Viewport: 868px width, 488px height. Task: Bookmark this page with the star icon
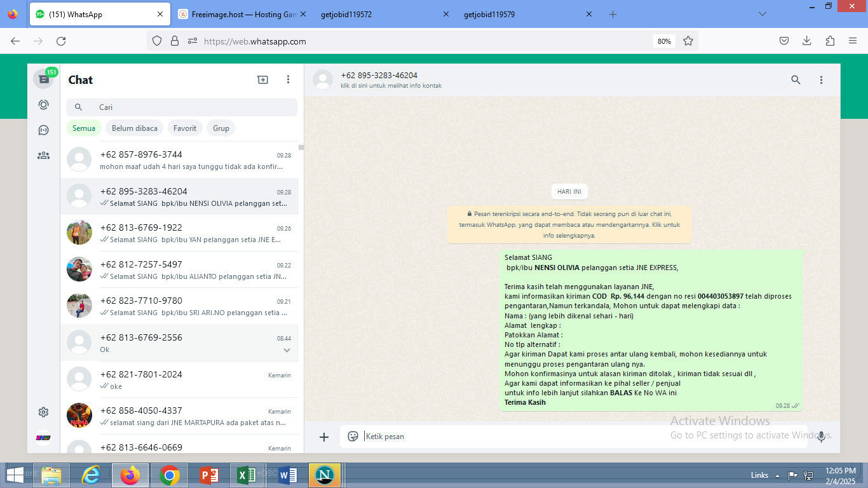coord(688,41)
